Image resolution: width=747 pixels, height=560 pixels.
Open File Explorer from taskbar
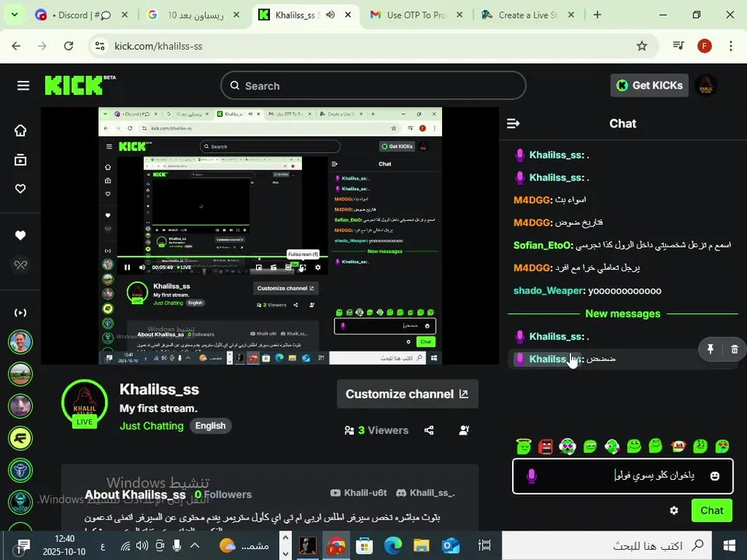click(421, 546)
